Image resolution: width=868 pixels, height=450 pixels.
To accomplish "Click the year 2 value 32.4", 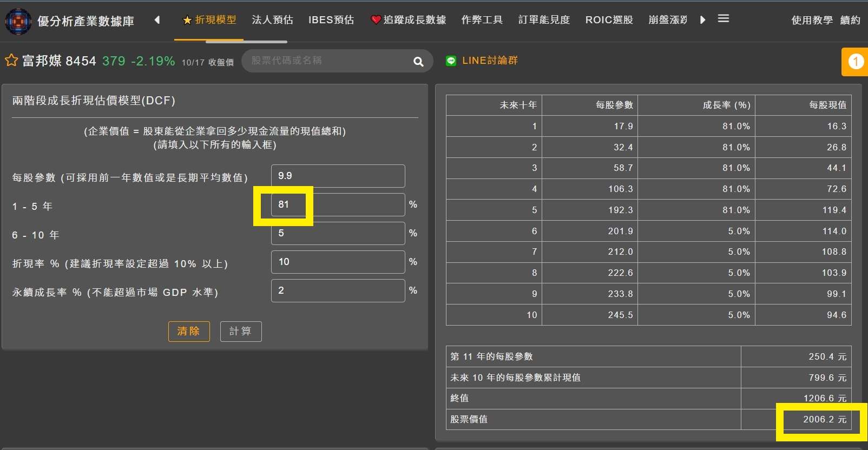I will pos(623,147).
